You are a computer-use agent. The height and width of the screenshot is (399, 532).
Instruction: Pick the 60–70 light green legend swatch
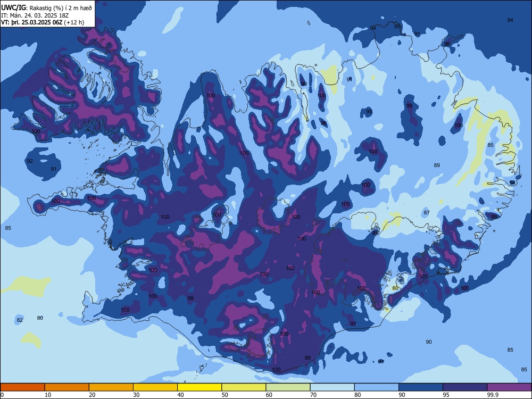tap(288, 387)
